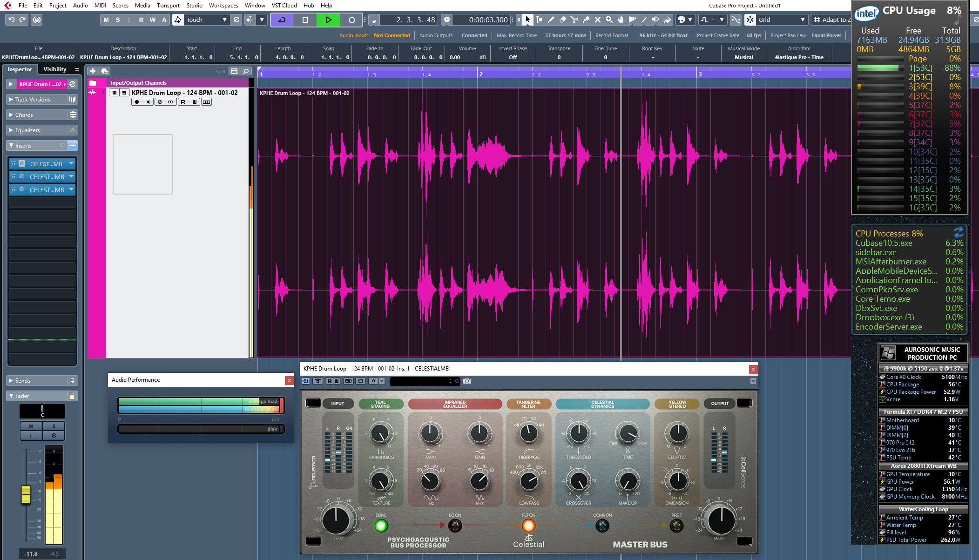Toggle Write automation on drum track
The width and height of the screenshot is (979, 560).
pos(194,102)
